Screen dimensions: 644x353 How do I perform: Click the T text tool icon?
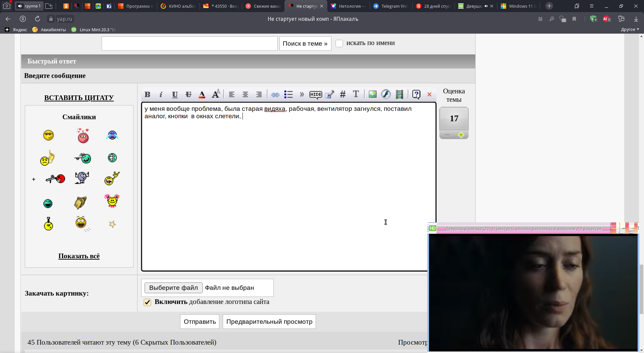tap(356, 94)
